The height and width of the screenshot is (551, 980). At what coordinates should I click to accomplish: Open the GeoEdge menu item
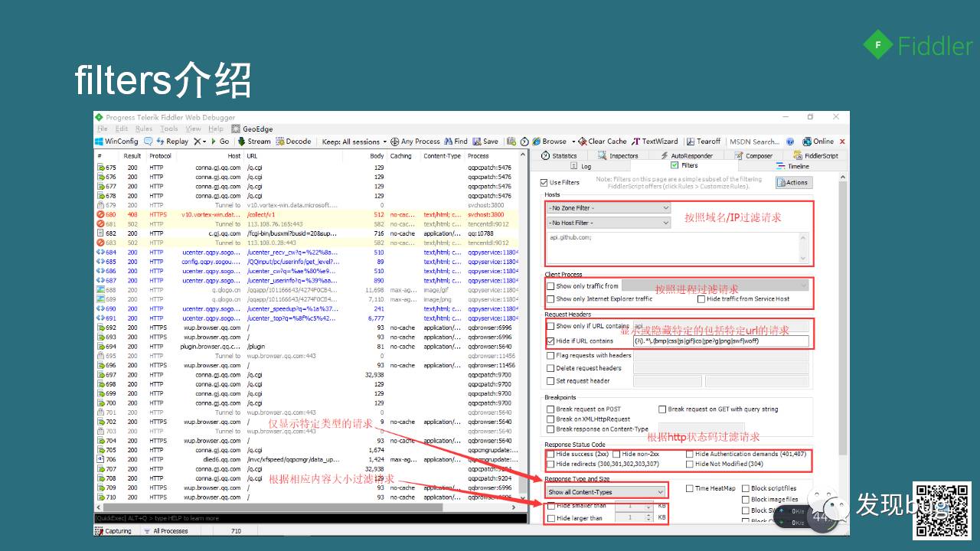(x=252, y=129)
